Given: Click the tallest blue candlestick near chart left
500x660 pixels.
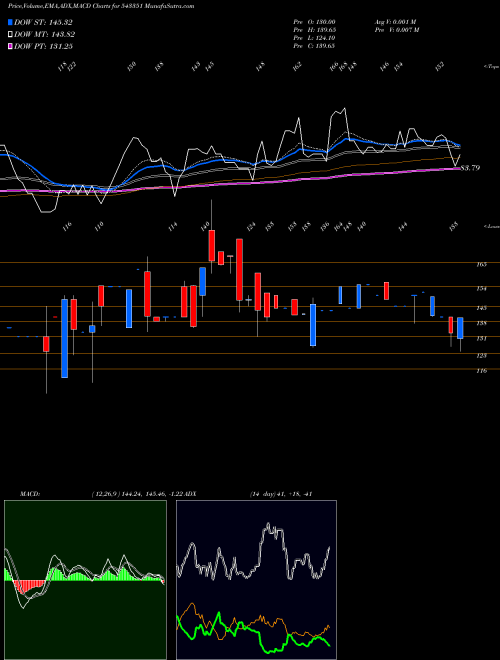Looking at the screenshot, I should 64,338.
